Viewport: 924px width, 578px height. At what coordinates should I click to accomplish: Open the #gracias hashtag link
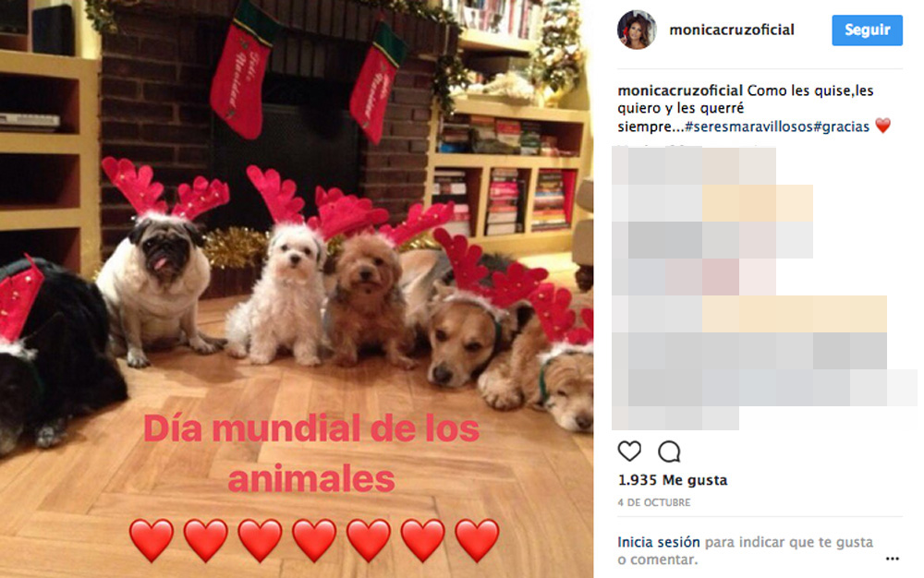click(842, 126)
